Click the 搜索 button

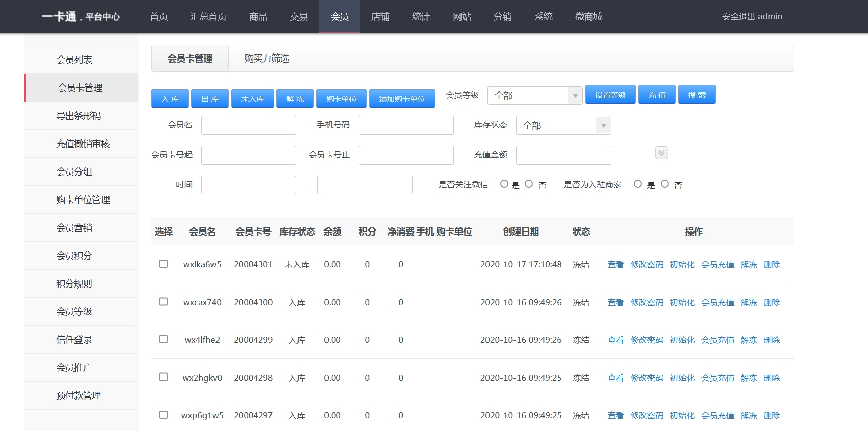(x=697, y=95)
